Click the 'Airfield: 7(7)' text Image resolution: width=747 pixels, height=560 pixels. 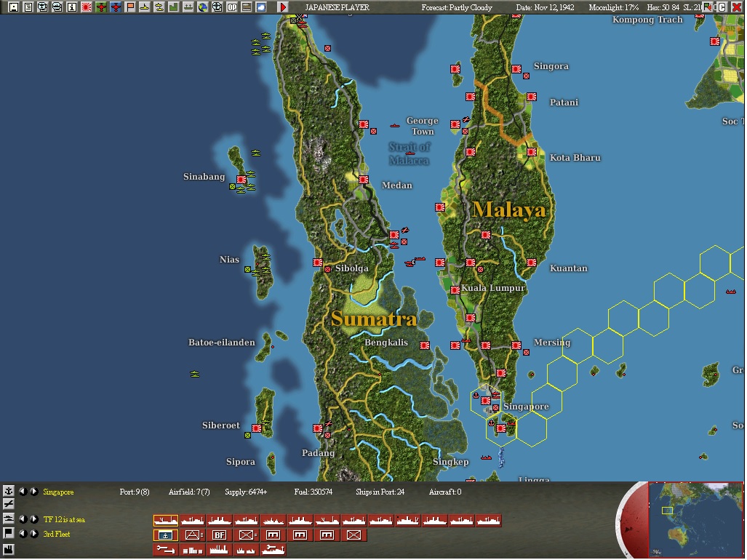click(189, 492)
